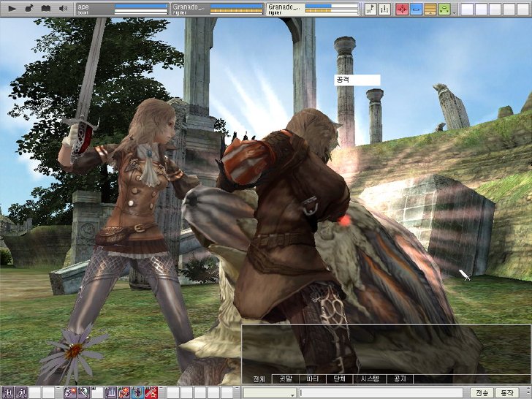Switch to the 귓말 whisper chat tab
The image size is (532, 399).
coord(285,379)
